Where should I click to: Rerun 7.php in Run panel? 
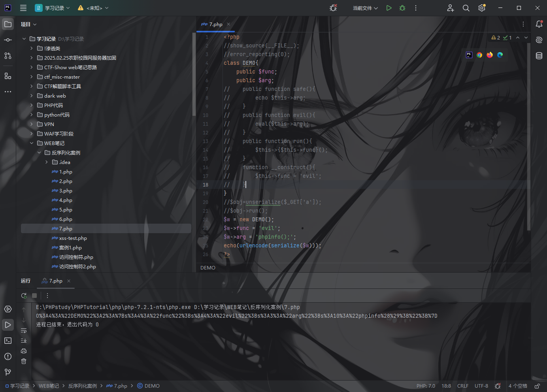click(24, 296)
